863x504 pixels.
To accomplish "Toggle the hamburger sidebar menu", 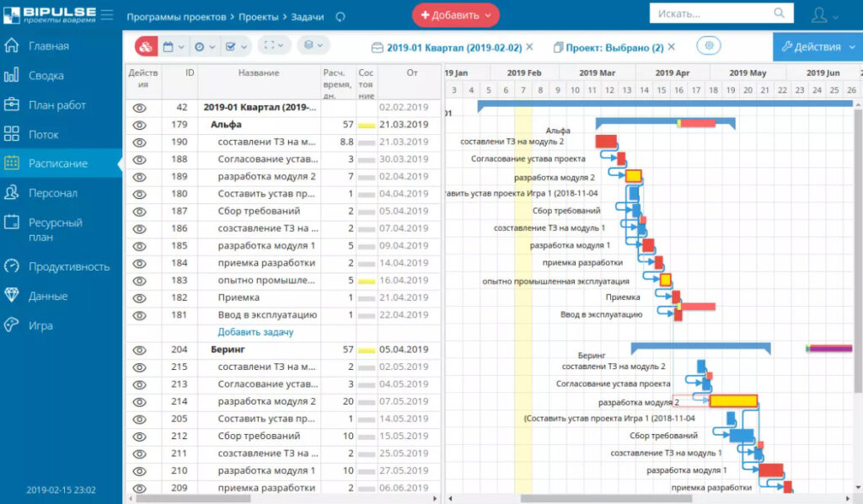I will pos(107,15).
